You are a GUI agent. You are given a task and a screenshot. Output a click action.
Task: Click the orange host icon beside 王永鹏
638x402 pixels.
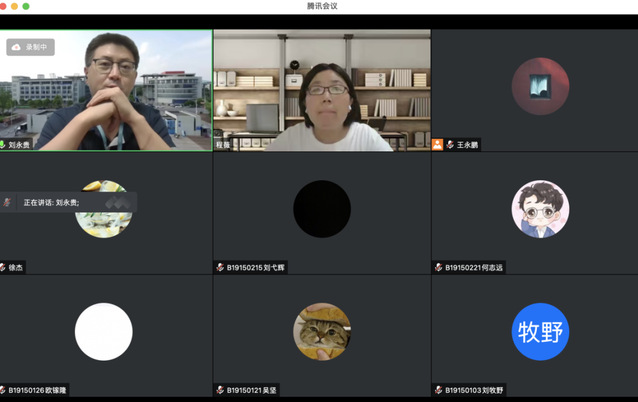click(x=438, y=144)
